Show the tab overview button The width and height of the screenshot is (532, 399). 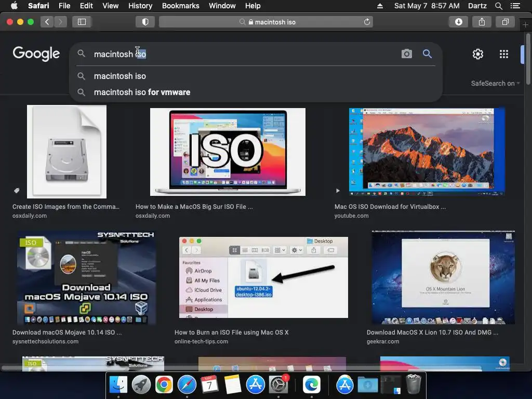[505, 22]
